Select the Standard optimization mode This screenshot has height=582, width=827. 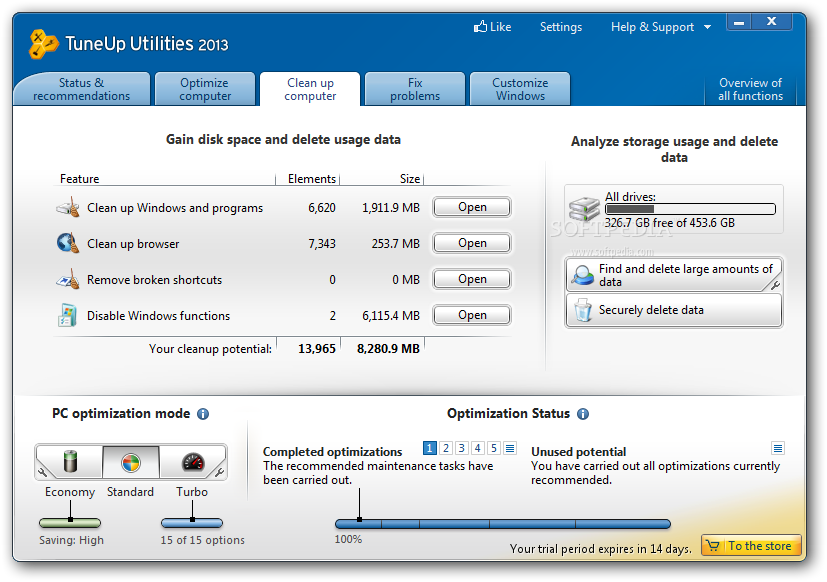click(131, 462)
